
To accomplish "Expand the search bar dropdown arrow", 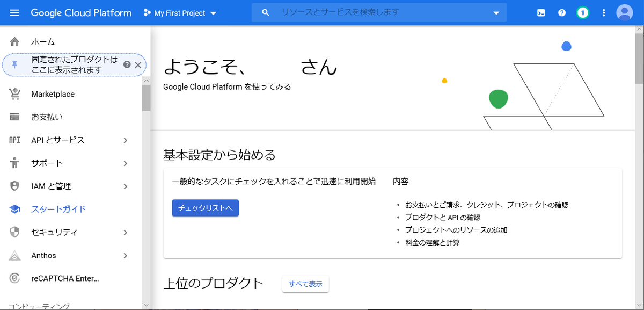I will click(496, 13).
